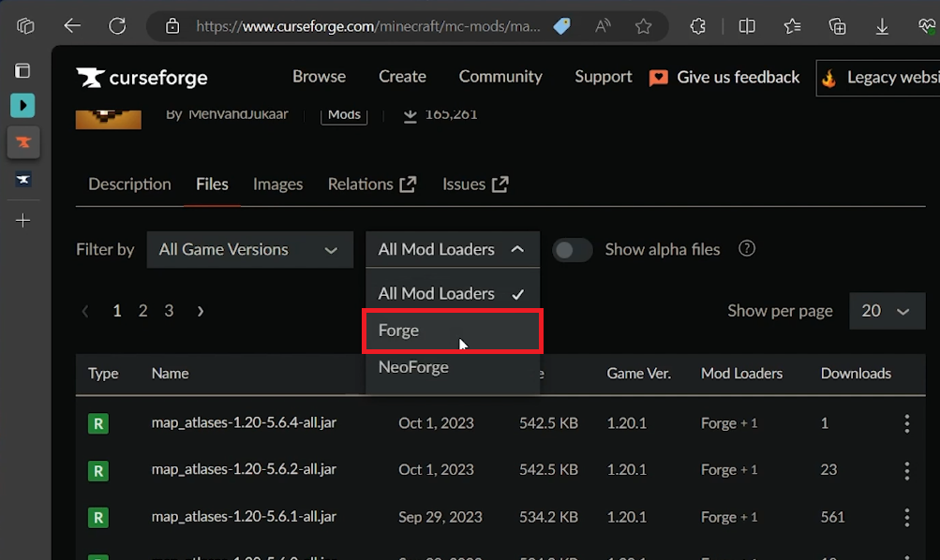Open file map_atlases-1.20-5.6.4-all.jar
Screen dimensions: 940x560
click(x=244, y=423)
